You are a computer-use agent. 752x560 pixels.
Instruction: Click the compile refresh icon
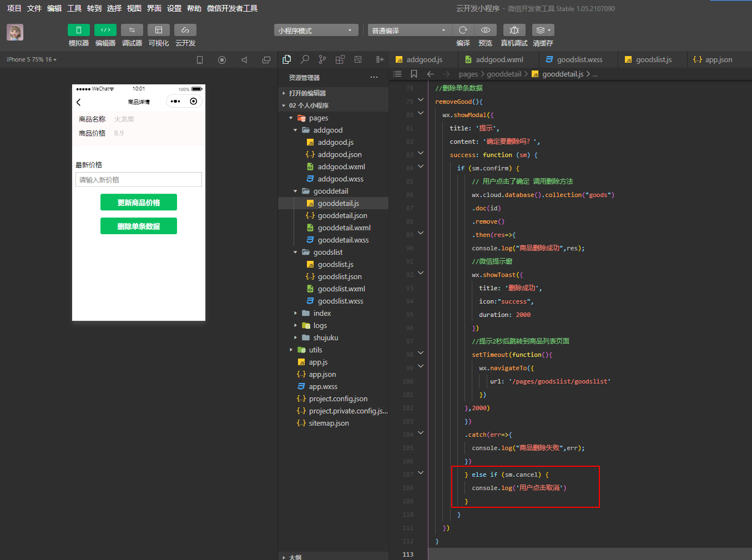(x=463, y=30)
